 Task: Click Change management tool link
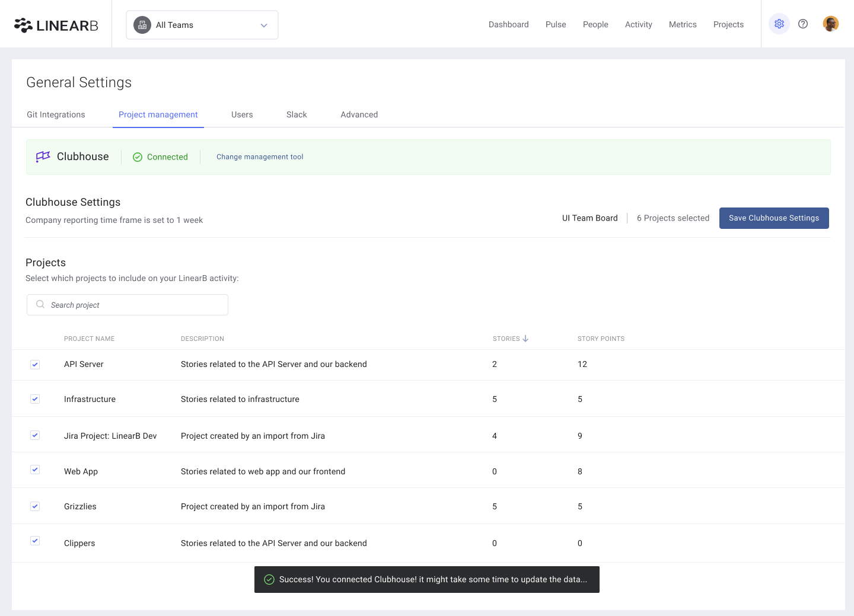(x=260, y=157)
